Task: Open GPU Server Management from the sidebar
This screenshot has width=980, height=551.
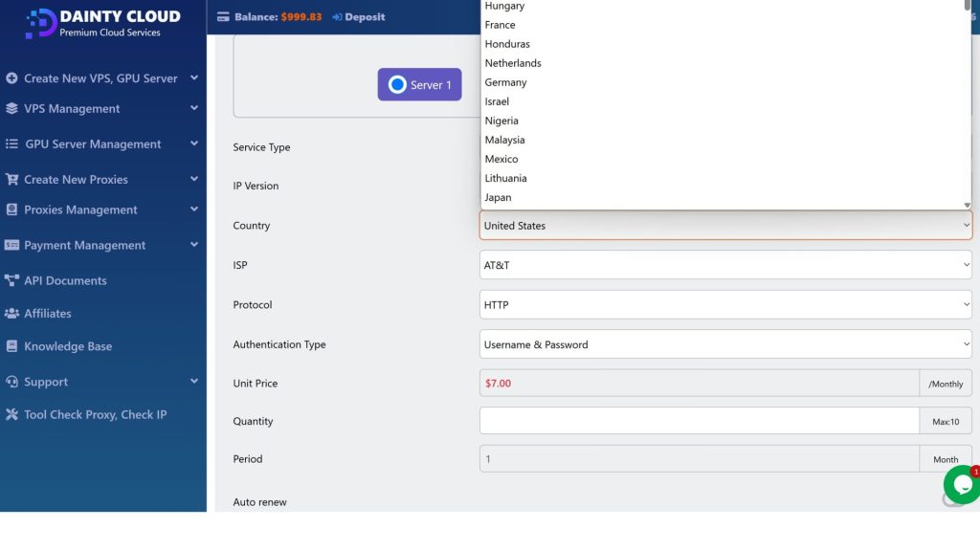Action: click(11, 143)
